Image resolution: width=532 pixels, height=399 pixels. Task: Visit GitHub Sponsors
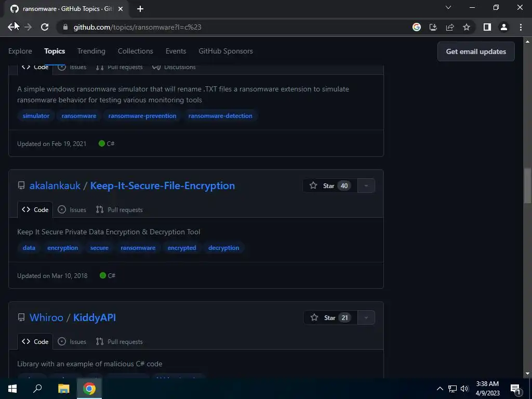(x=225, y=51)
